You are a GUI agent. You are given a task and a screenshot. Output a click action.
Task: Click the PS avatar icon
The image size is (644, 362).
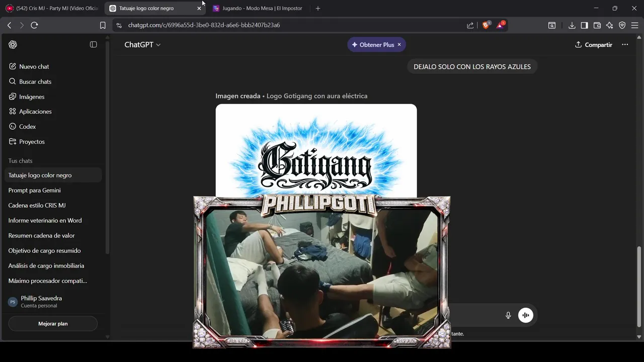pos(13,302)
